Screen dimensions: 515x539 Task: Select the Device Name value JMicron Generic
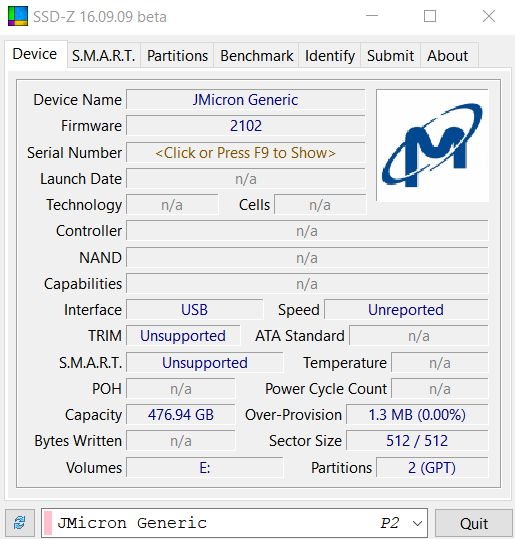coord(245,100)
